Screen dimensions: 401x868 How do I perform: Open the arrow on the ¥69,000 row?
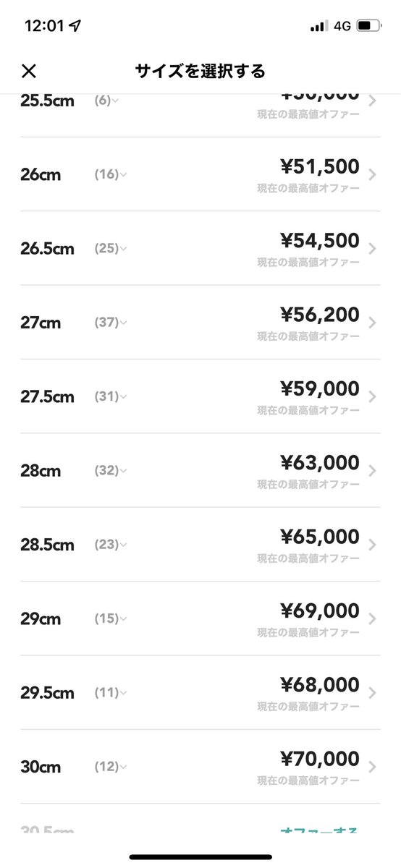pyautogui.click(x=372, y=619)
